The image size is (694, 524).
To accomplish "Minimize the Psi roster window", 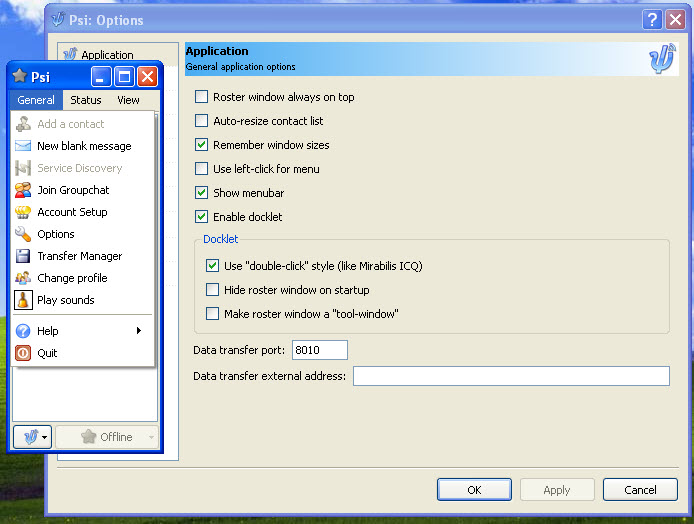I will click(x=101, y=77).
